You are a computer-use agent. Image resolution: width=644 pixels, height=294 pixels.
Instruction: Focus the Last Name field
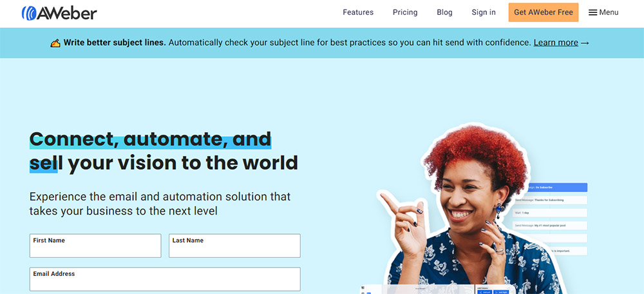[x=234, y=246]
